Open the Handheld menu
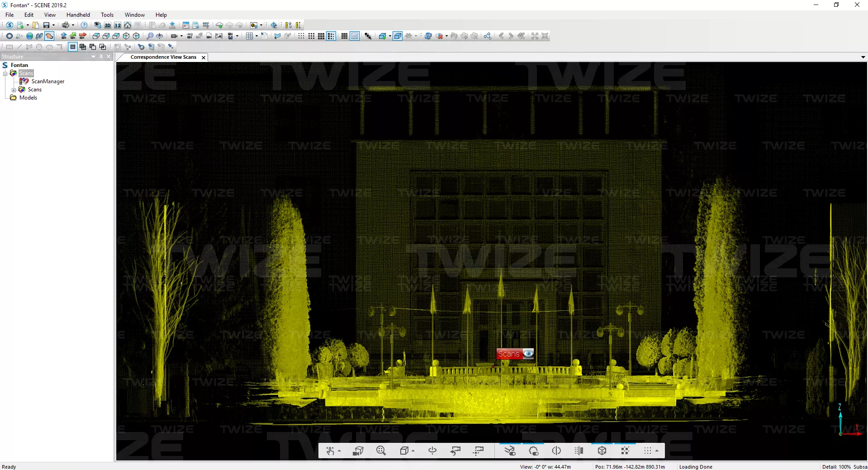Image resolution: width=868 pixels, height=470 pixels. pyautogui.click(x=78, y=15)
